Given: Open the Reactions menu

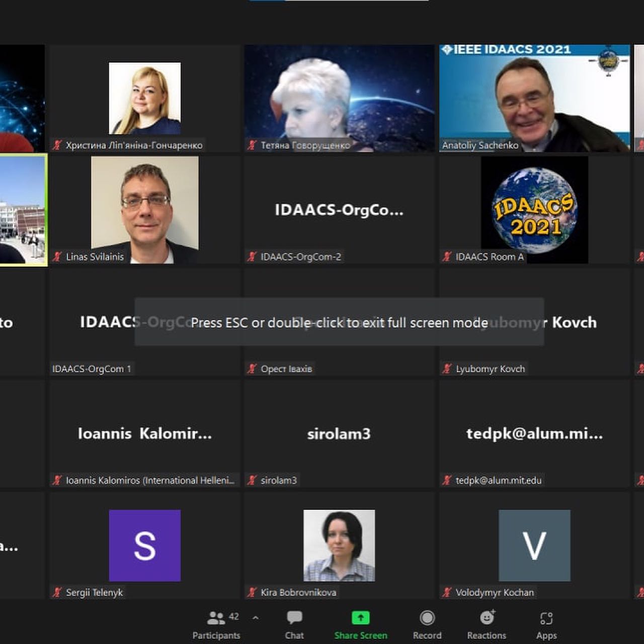Looking at the screenshot, I should pyautogui.click(x=487, y=625).
